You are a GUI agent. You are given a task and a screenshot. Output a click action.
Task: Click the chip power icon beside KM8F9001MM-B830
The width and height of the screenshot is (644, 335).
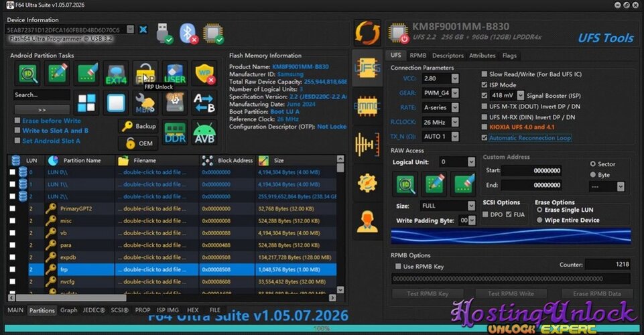point(399,33)
